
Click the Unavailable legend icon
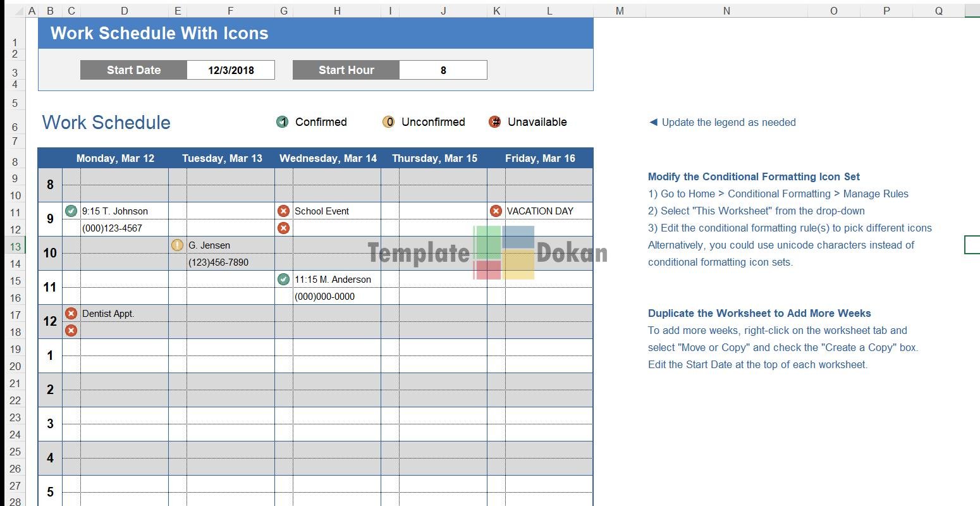[x=495, y=122]
